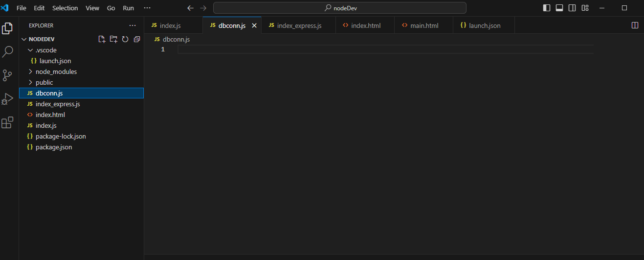Open the File menu
Screen dimensions: 644x260
click(x=22, y=8)
